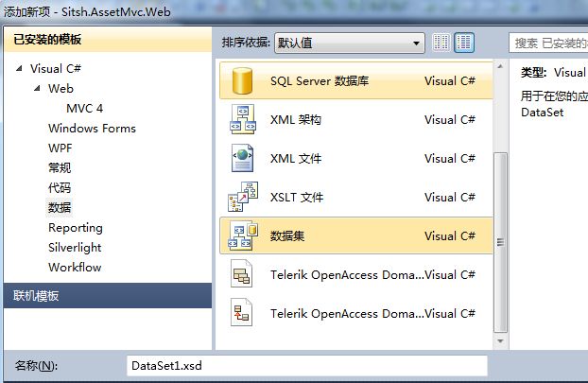
Task: Select the first Telerik OpenAccess Domain Model icon
Action: pos(241,274)
